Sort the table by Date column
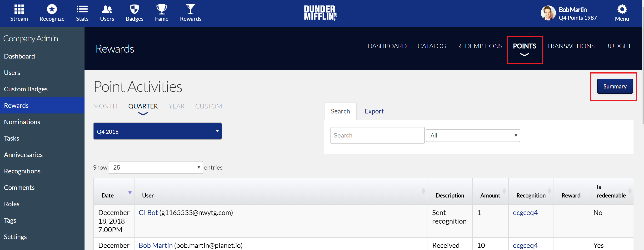The image size is (644, 250). 114,191
